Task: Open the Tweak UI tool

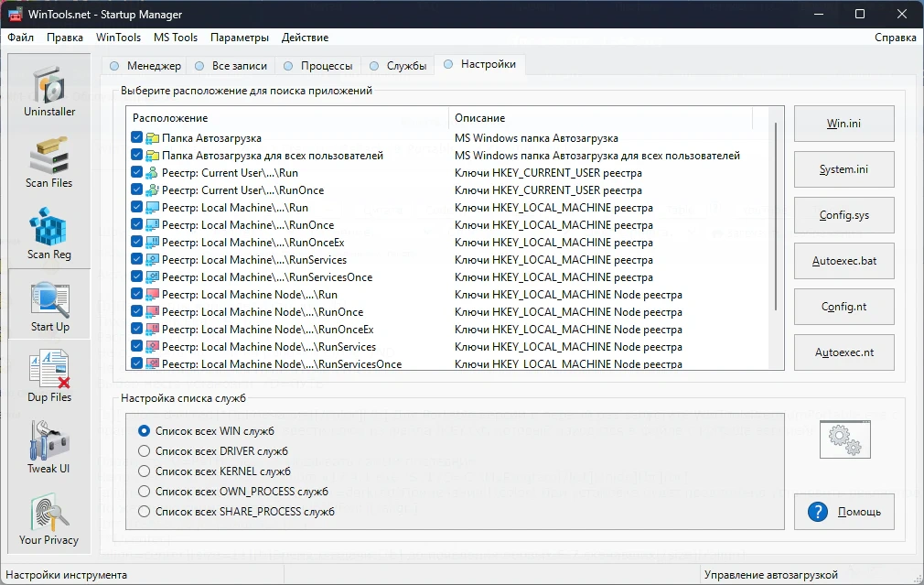Action: 49,449
